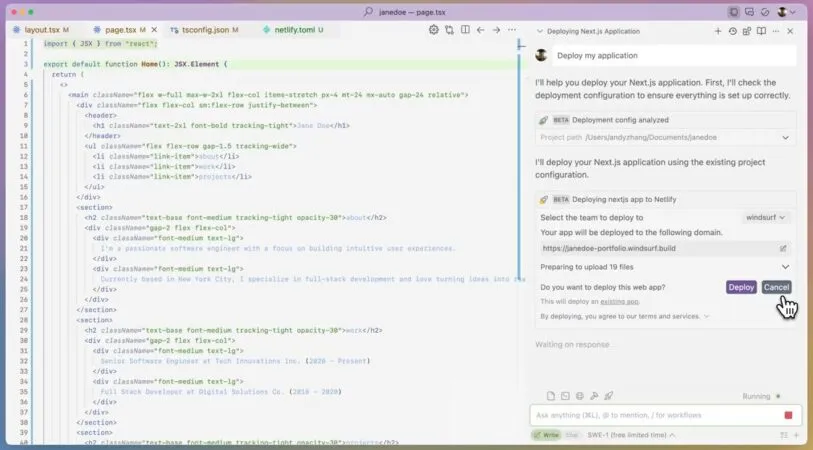The width and height of the screenshot is (813, 450).
Task: Open Cascade panel more options ellipsis
Action: click(776, 31)
